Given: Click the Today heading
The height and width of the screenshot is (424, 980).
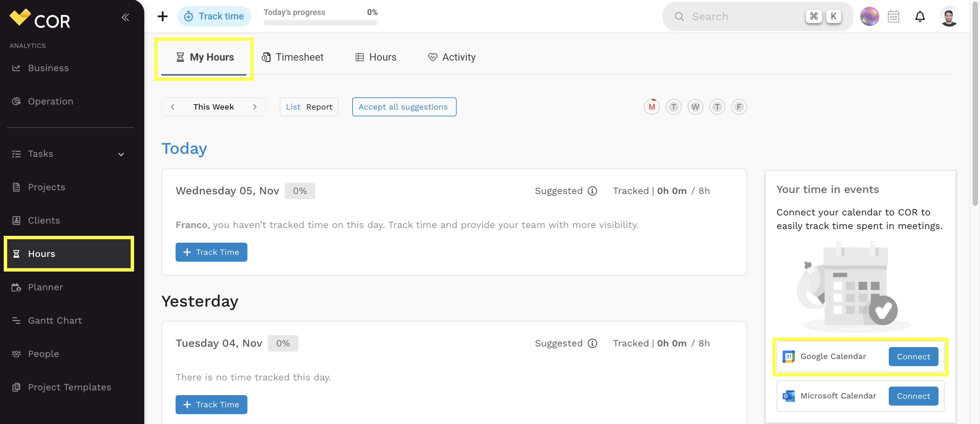Looking at the screenshot, I should coord(184,148).
